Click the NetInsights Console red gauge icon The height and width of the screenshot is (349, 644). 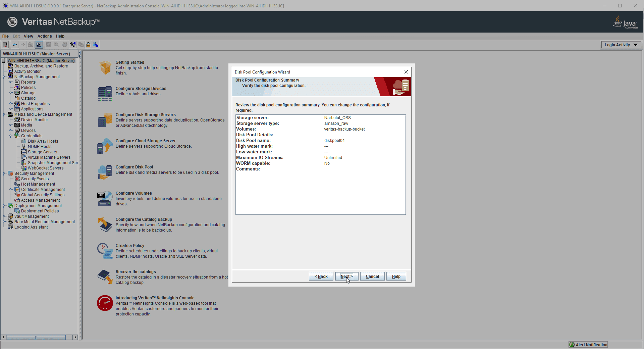coord(105,303)
